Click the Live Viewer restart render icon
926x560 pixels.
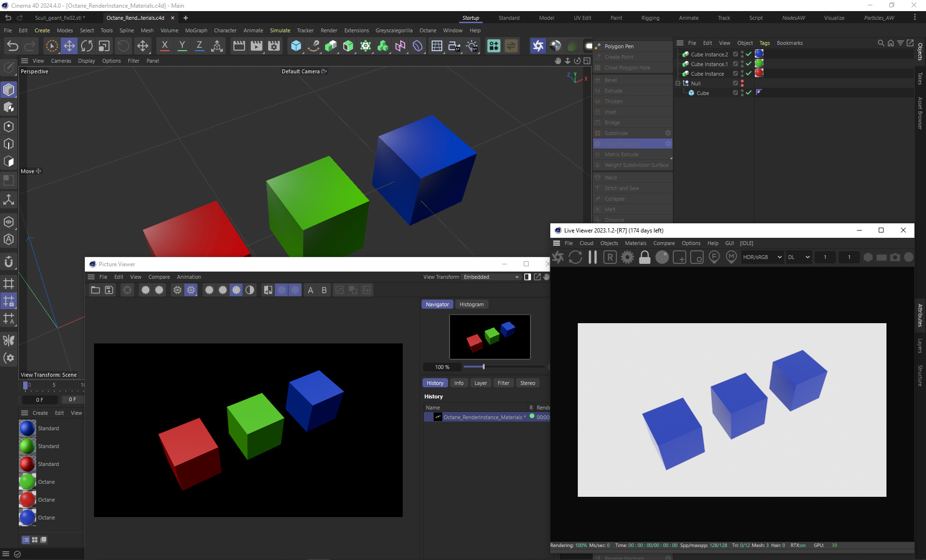[575, 257]
